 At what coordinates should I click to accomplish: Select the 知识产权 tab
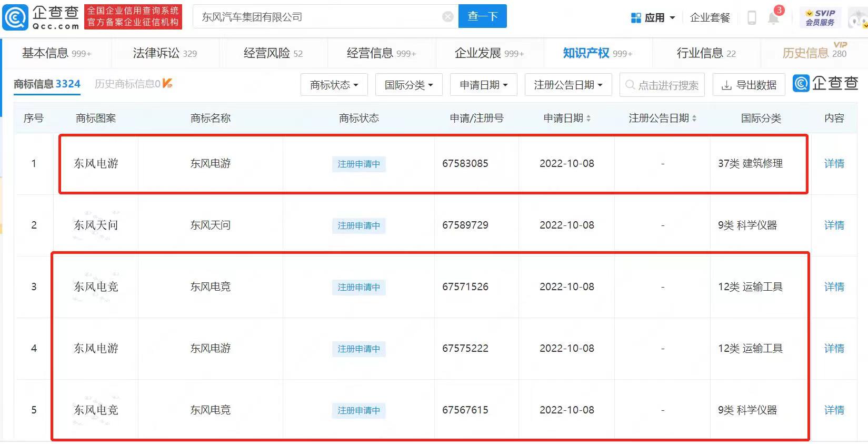point(597,53)
